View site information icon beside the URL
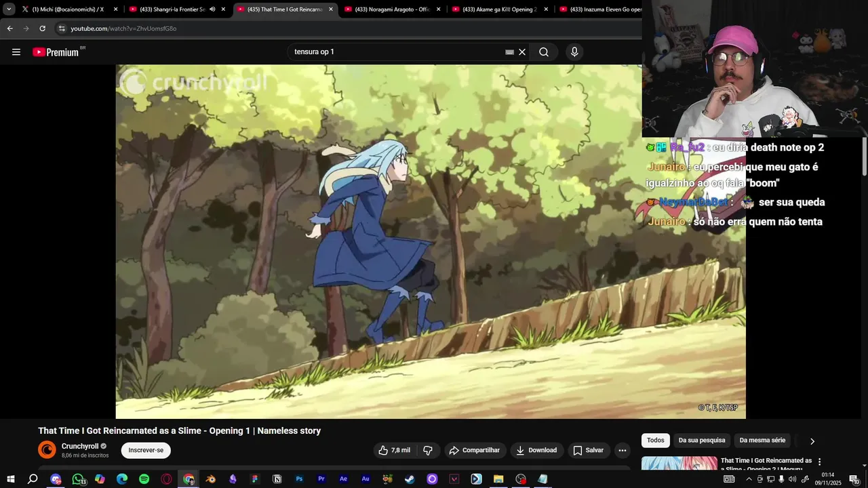 62,28
